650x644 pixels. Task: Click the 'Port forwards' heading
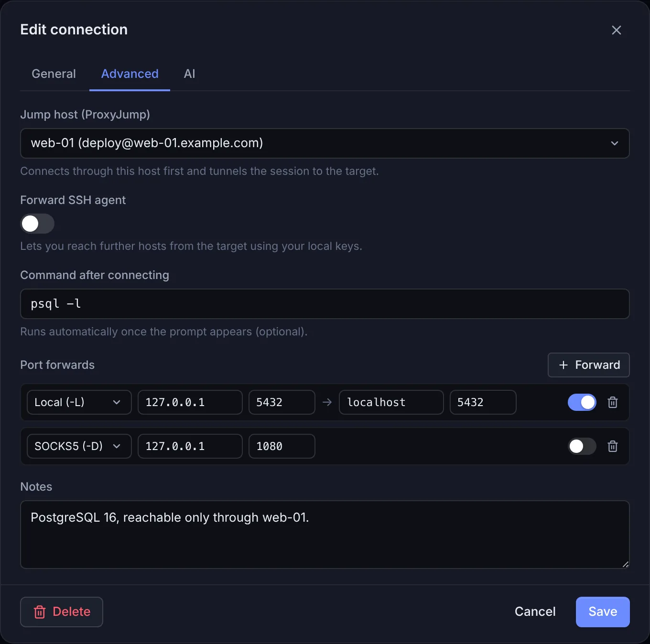click(x=57, y=365)
